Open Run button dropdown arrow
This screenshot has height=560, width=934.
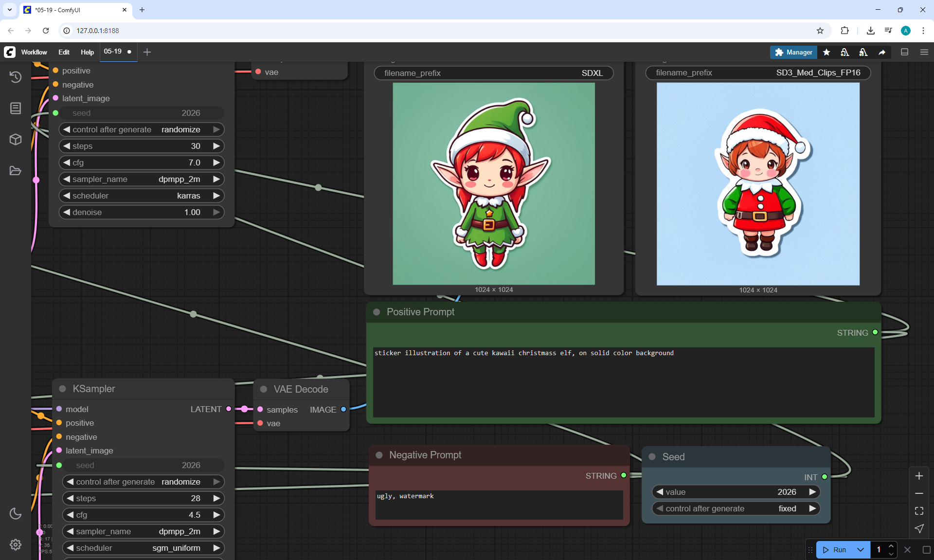tap(860, 550)
